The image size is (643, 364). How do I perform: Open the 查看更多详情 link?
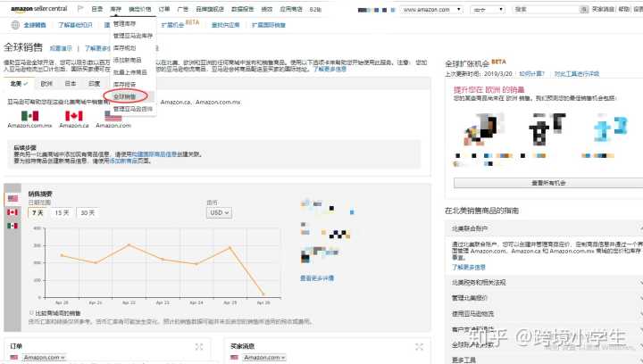pyautogui.click(x=317, y=278)
